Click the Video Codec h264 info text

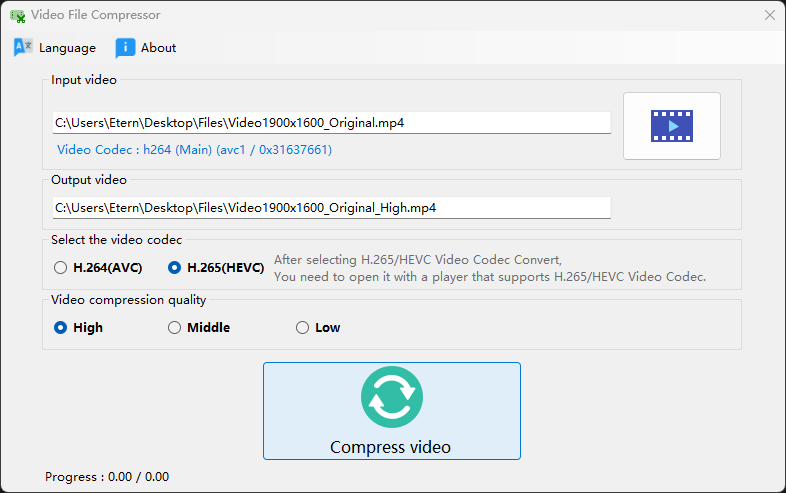pyautogui.click(x=194, y=149)
